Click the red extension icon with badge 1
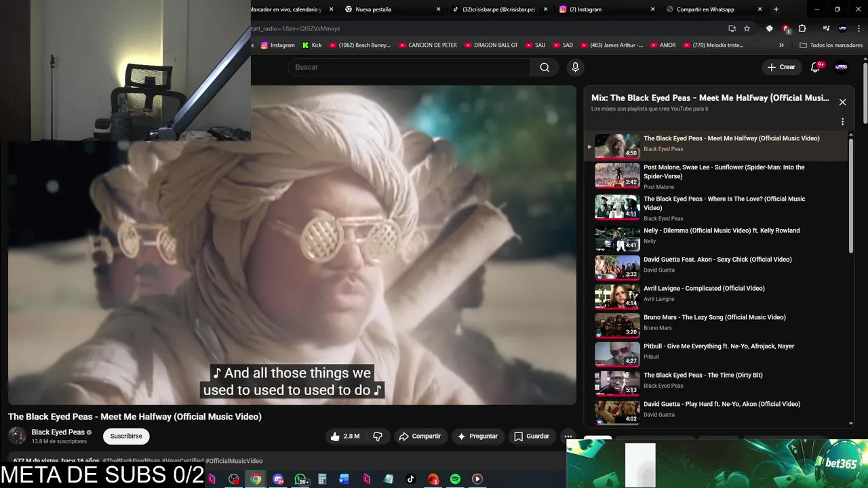 click(786, 28)
